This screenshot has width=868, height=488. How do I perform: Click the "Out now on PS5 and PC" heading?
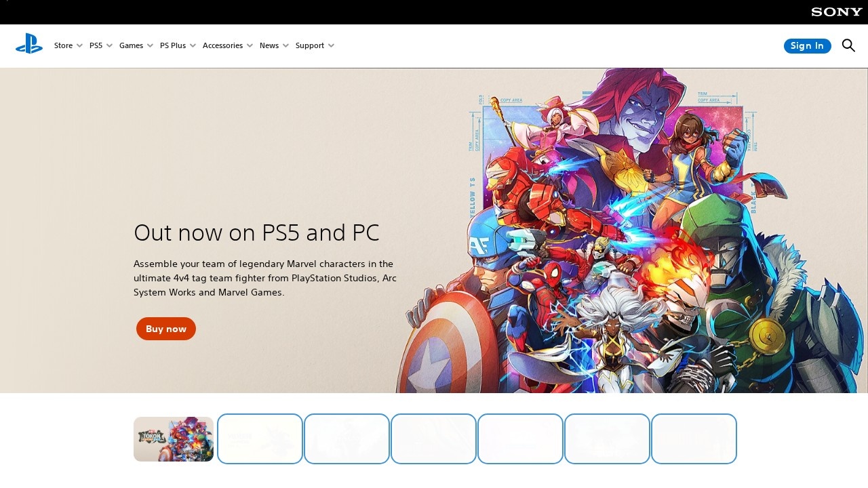pos(256,232)
